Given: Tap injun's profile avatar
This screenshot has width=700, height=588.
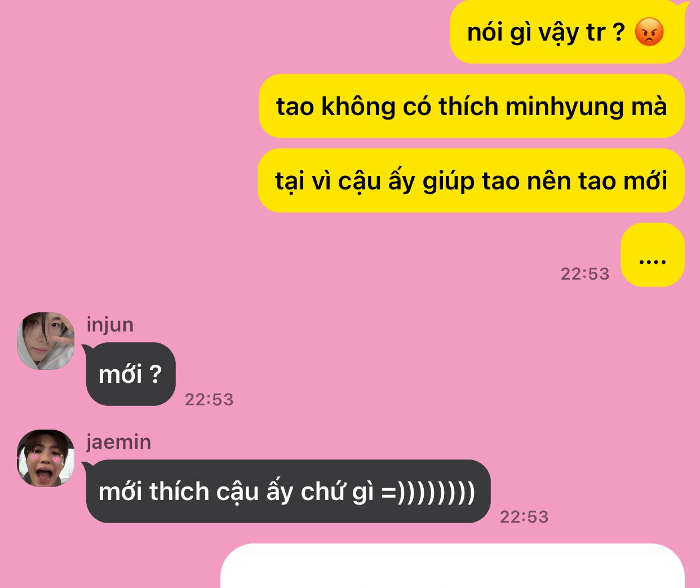Looking at the screenshot, I should point(46,341).
